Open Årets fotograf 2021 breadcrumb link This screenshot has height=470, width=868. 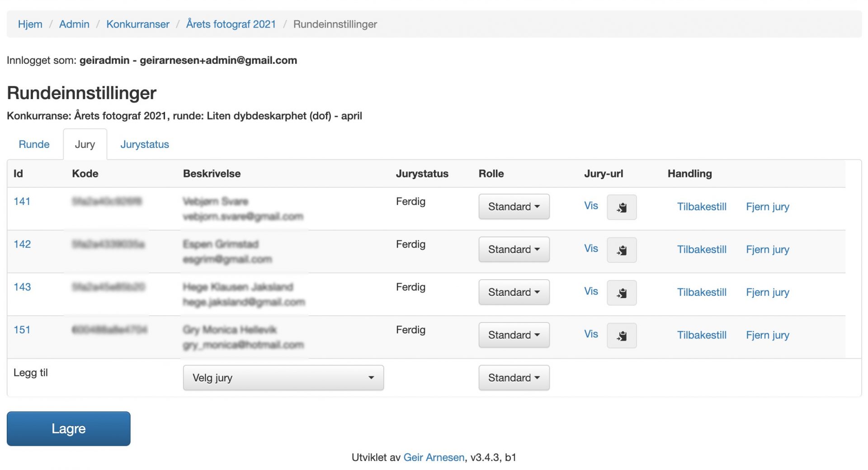[x=231, y=24]
